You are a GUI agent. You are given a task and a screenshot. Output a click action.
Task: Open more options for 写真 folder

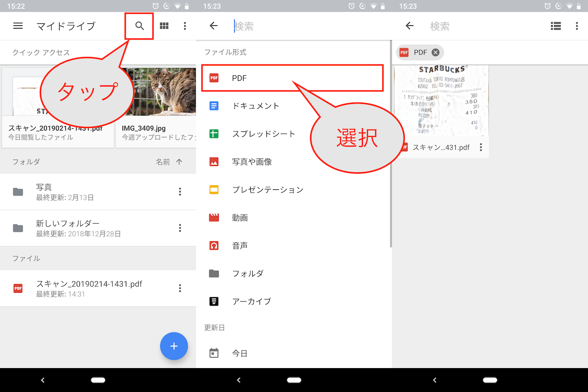point(180,192)
